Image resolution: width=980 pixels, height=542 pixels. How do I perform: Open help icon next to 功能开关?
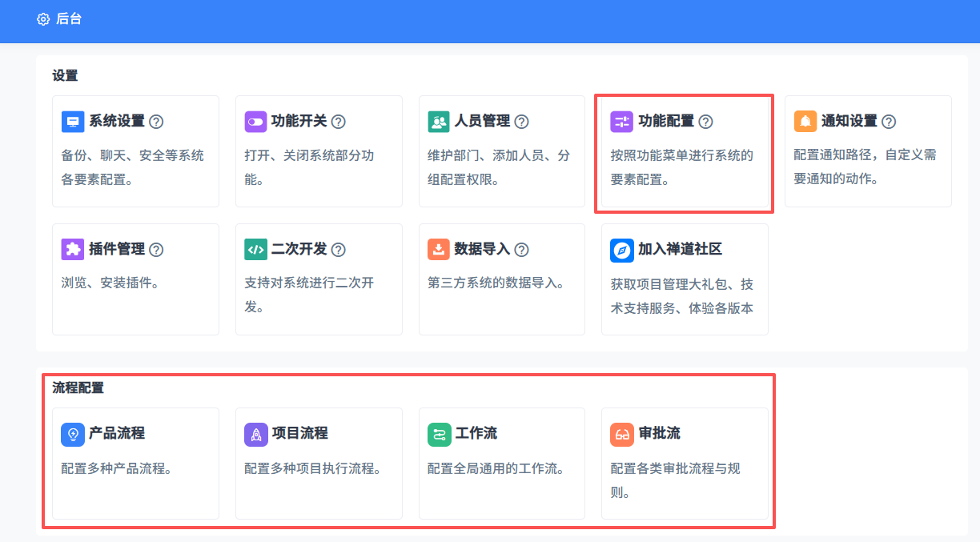coord(339,122)
